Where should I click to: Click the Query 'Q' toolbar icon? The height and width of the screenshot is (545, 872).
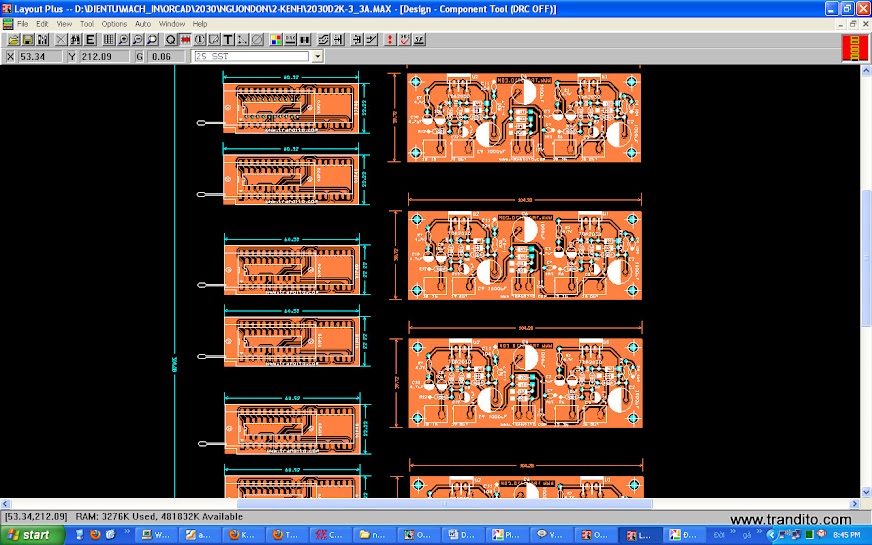(x=171, y=39)
